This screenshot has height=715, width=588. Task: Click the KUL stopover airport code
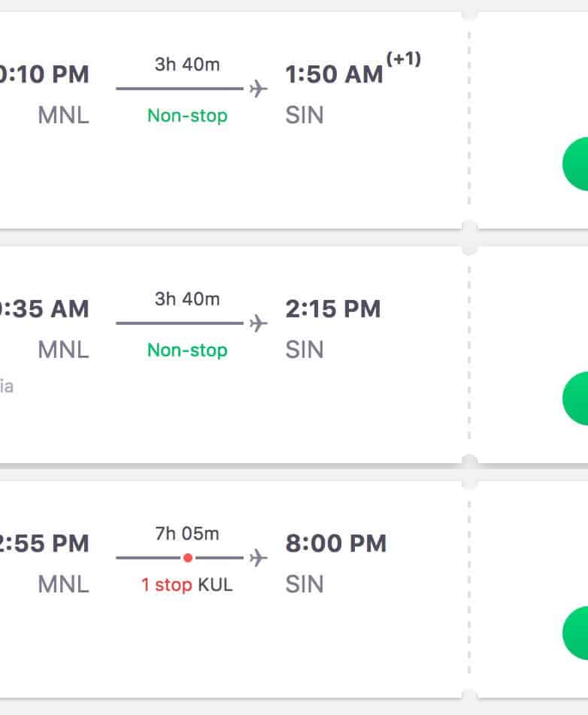216,585
